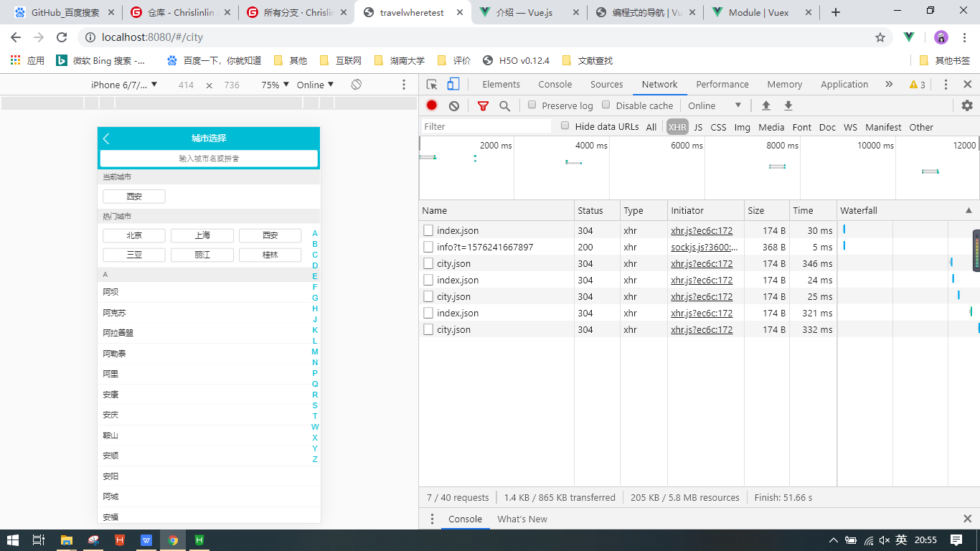Image resolution: width=980 pixels, height=551 pixels.
Task: Stop recording network log
Action: pos(431,105)
